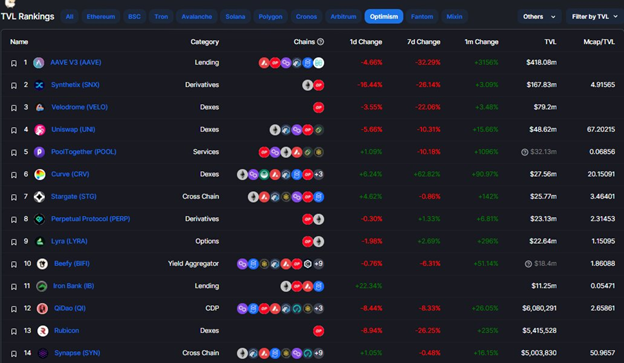Image resolution: width=624 pixels, height=363 pixels.
Task: Switch to the Solana chain tab
Action: click(x=235, y=16)
